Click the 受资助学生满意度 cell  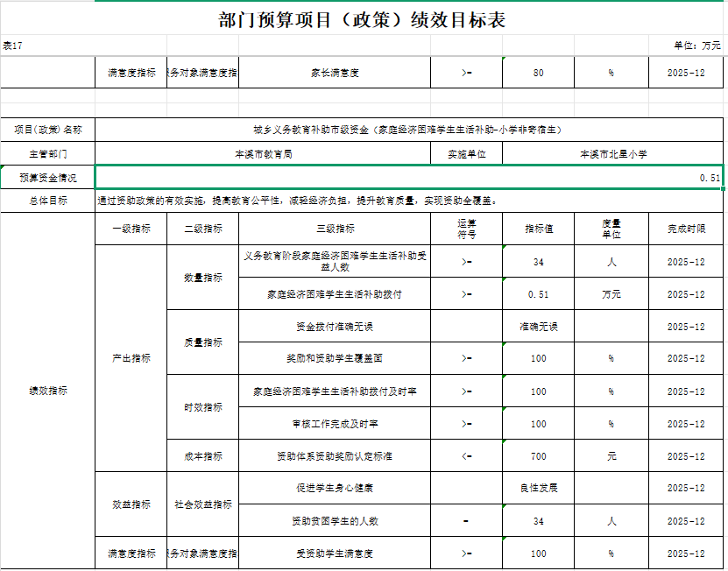[335, 553]
